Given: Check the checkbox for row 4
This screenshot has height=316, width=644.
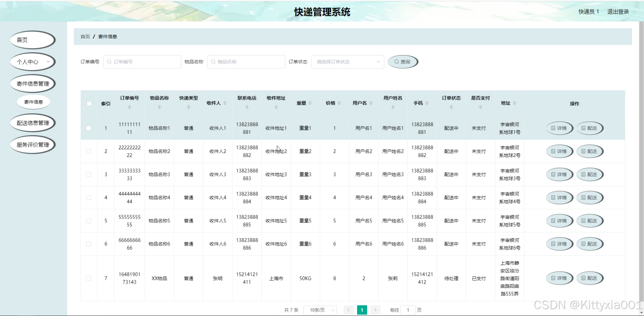Looking at the screenshot, I should pyautogui.click(x=89, y=198).
